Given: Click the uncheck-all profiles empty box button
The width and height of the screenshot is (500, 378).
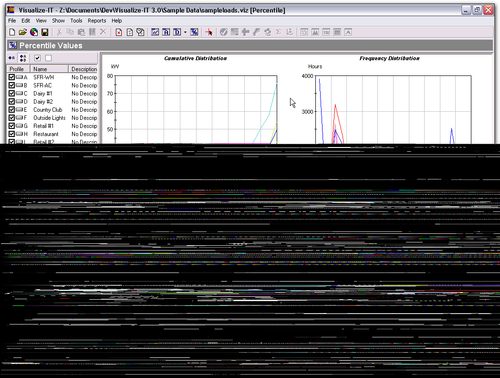Looking at the screenshot, I should [48, 58].
